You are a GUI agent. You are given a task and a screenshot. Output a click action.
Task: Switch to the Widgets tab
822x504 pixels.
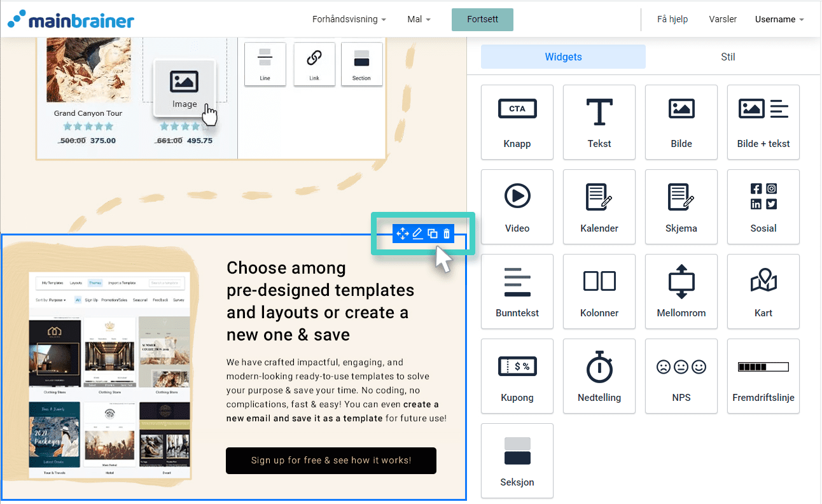(x=562, y=57)
